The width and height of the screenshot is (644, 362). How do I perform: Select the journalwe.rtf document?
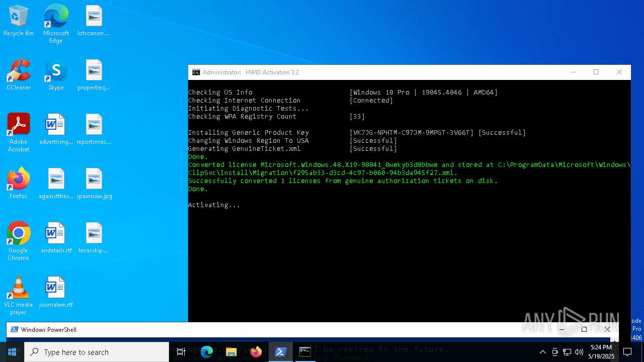(x=56, y=292)
